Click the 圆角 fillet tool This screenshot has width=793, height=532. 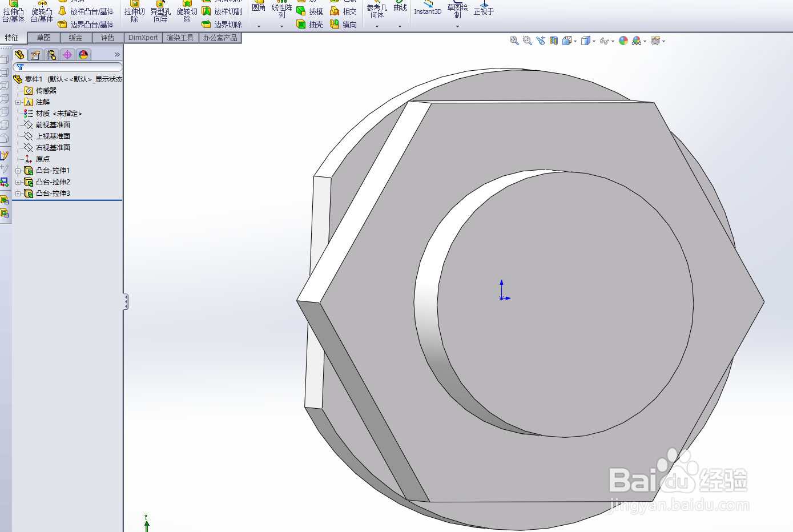tap(259, 7)
